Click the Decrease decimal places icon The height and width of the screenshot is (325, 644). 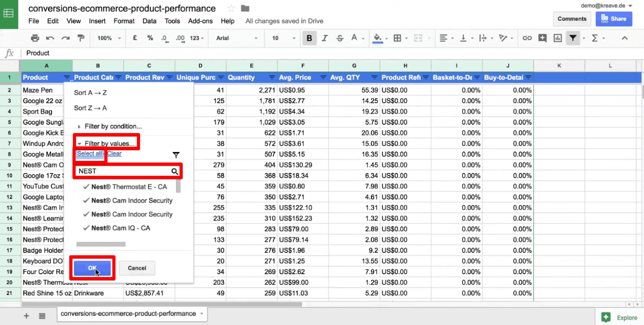pyautogui.click(x=165, y=38)
